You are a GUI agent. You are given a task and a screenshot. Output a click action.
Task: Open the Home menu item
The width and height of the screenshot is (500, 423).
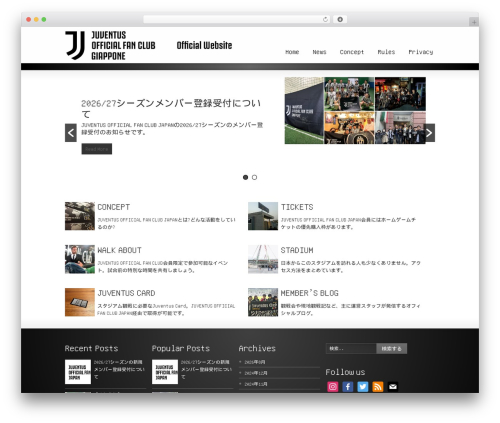coord(292,52)
